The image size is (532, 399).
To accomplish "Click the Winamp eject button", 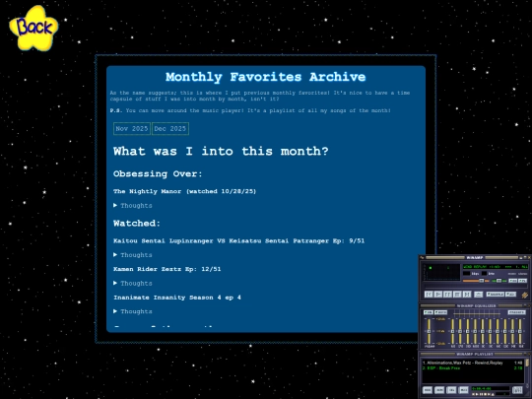I will (x=479, y=295).
